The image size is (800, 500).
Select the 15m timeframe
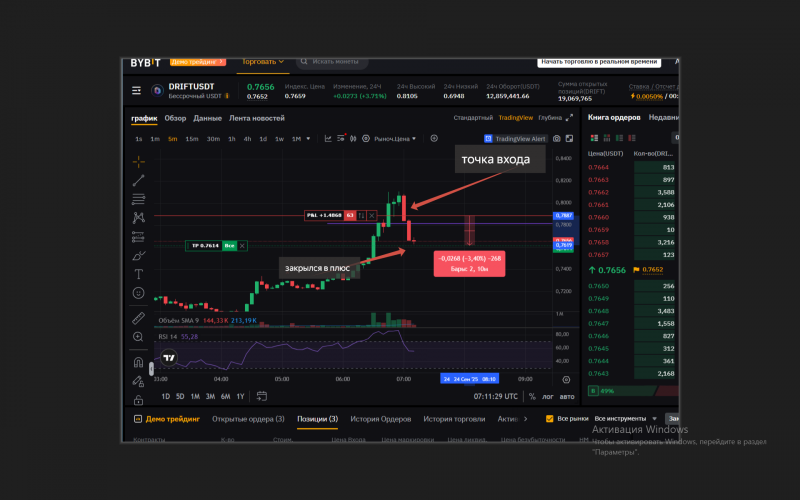(192, 139)
